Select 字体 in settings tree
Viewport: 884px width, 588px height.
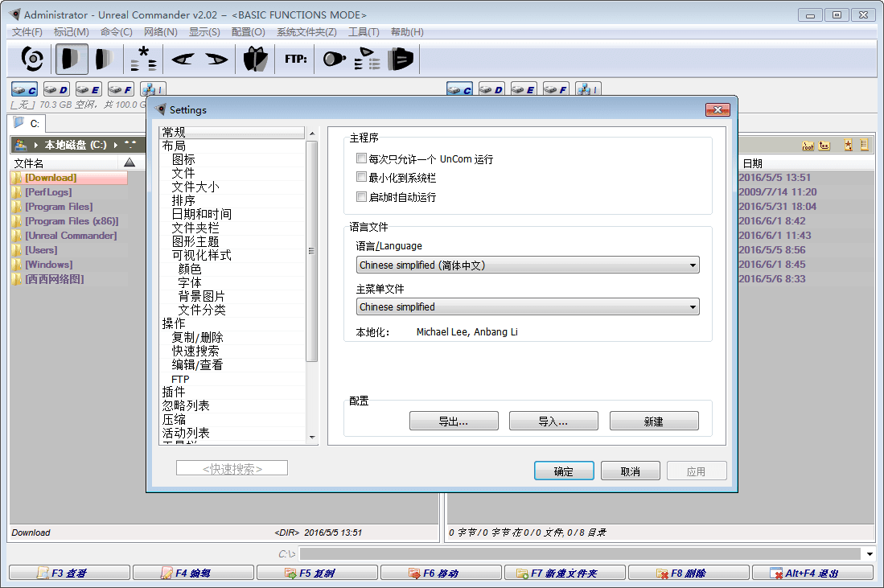(190, 282)
